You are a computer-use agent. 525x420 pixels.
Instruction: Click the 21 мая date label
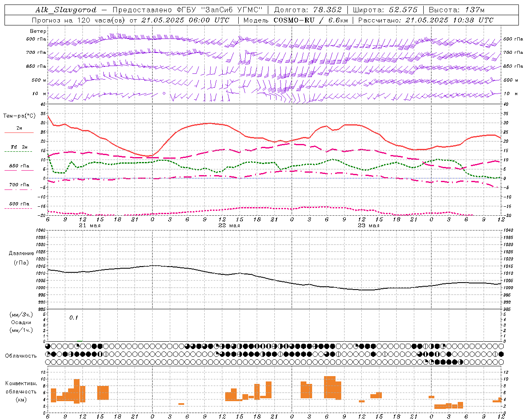tap(89, 226)
